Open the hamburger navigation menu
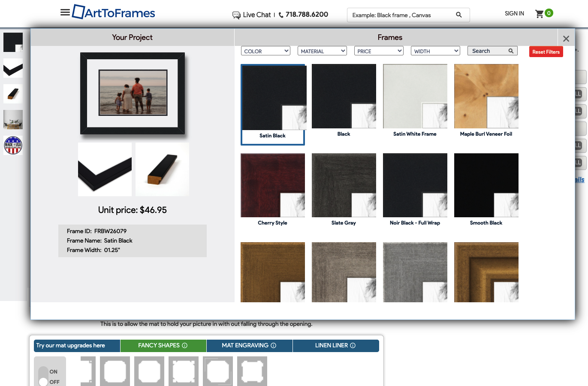 (x=65, y=12)
